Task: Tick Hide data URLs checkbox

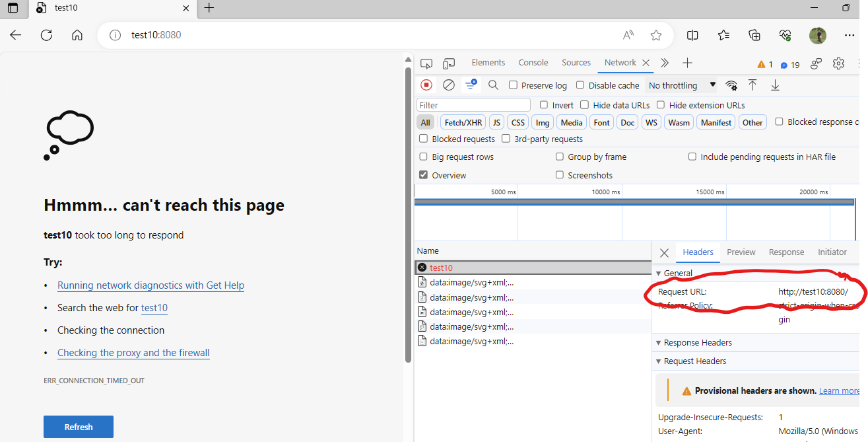Action: 584,105
